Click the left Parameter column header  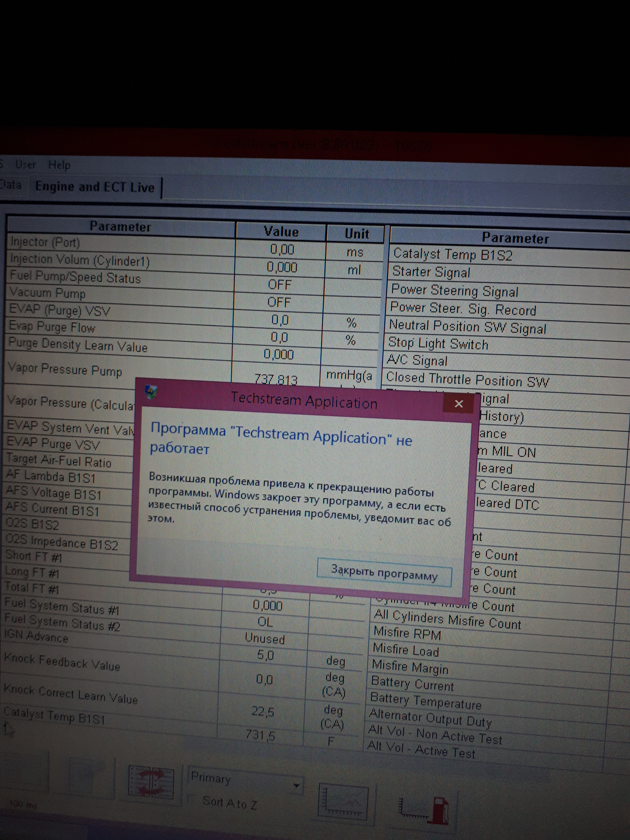coord(120,226)
